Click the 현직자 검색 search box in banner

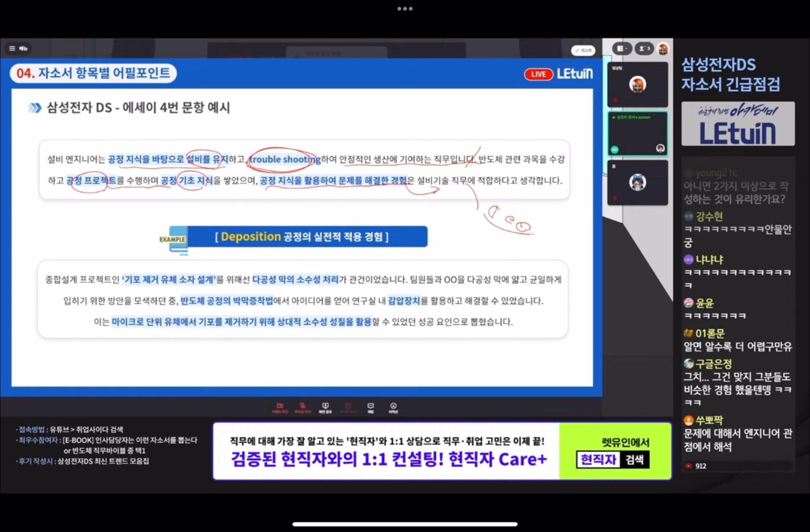click(x=613, y=460)
